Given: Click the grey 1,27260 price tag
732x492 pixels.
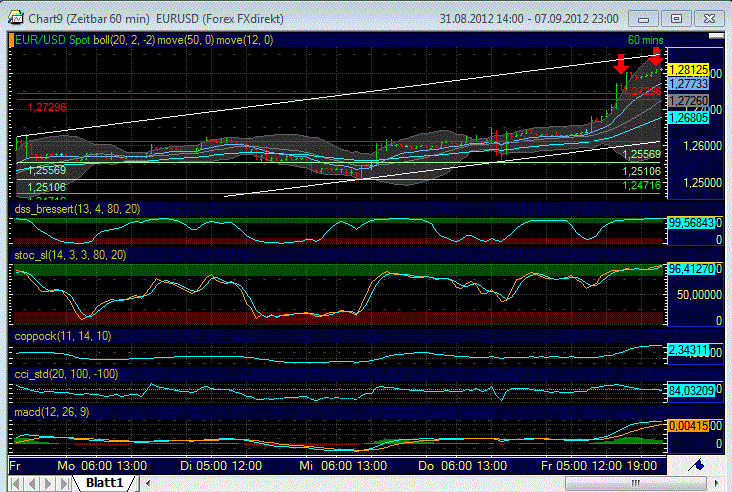Looking at the screenshot, I should [x=689, y=101].
